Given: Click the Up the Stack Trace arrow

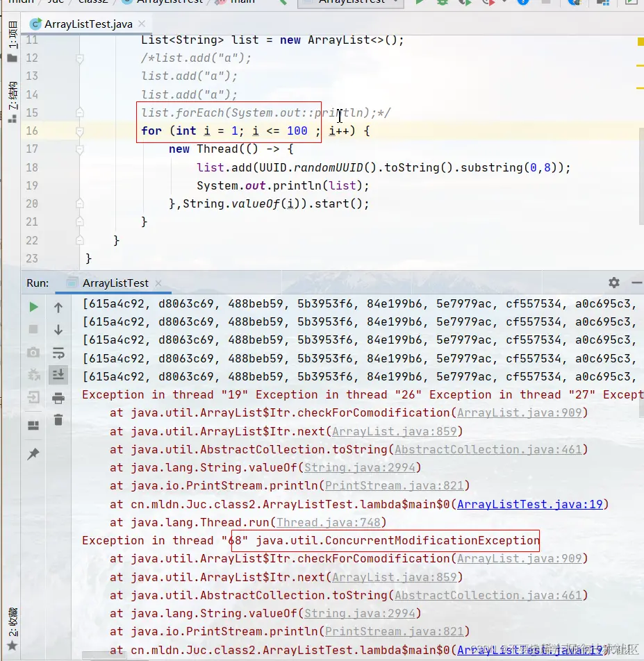Looking at the screenshot, I should [x=58, y=308].
